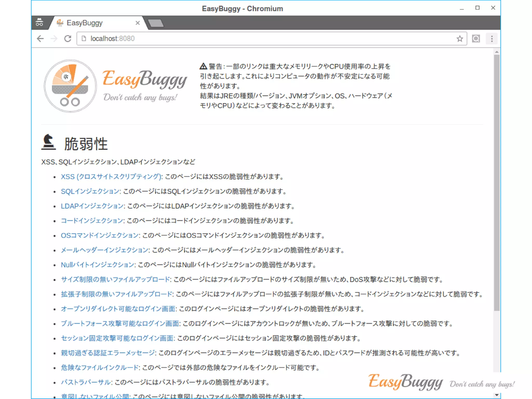This screenshot has height=399, width=532.
Task: Open the OS command injection link
Action: pyautogui.click(x=100, y=235)
